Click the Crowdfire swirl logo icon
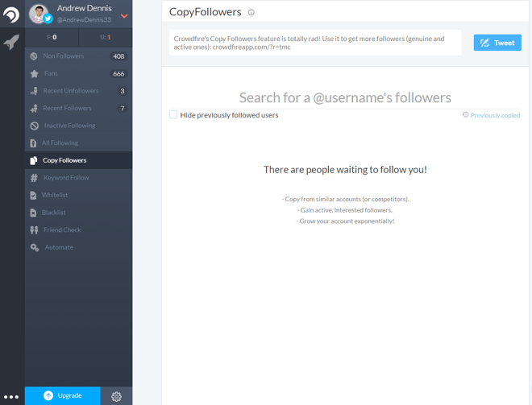Image resolution: width=532 pixels, height=405 pixels. (11, 14)
